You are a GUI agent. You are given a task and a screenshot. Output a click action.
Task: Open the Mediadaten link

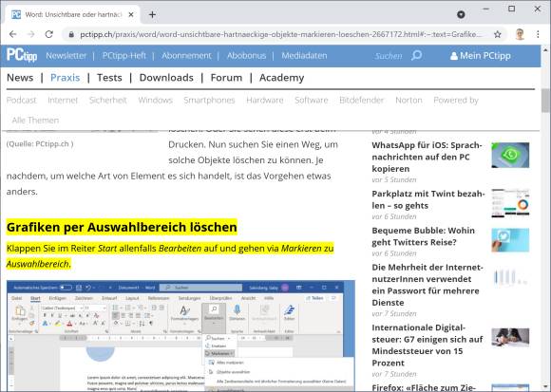tap(304, 56)
